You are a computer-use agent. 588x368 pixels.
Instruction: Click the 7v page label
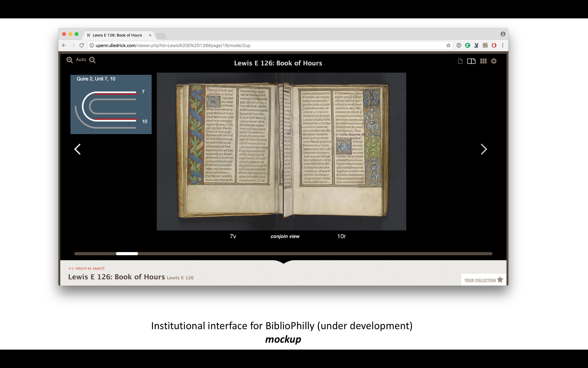(x=233, y=236)
